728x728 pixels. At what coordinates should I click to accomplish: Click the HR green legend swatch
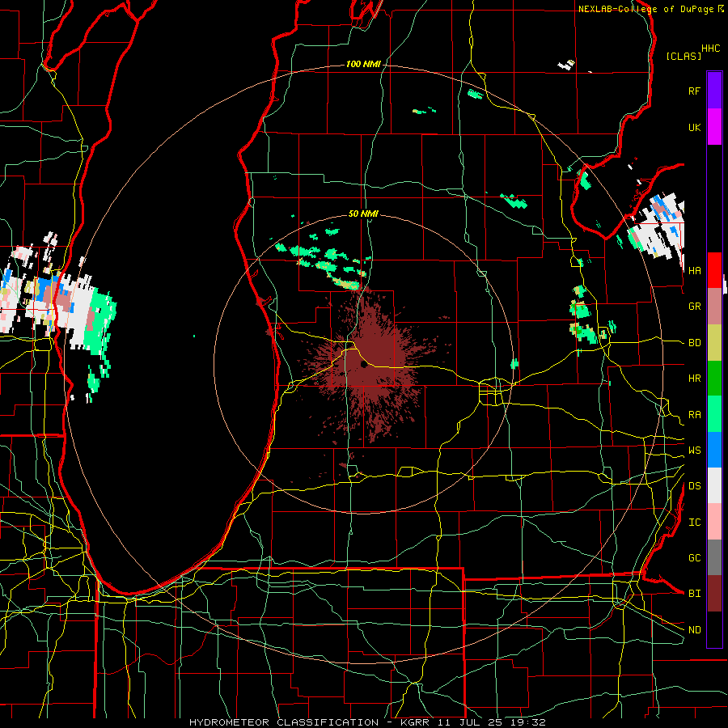[x=714, y=379]
